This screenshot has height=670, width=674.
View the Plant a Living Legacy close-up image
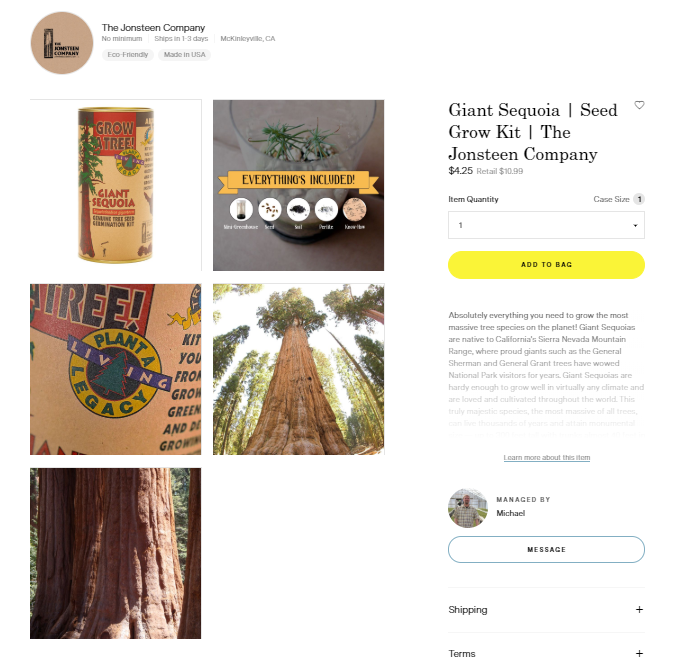[x=116, y=369]
